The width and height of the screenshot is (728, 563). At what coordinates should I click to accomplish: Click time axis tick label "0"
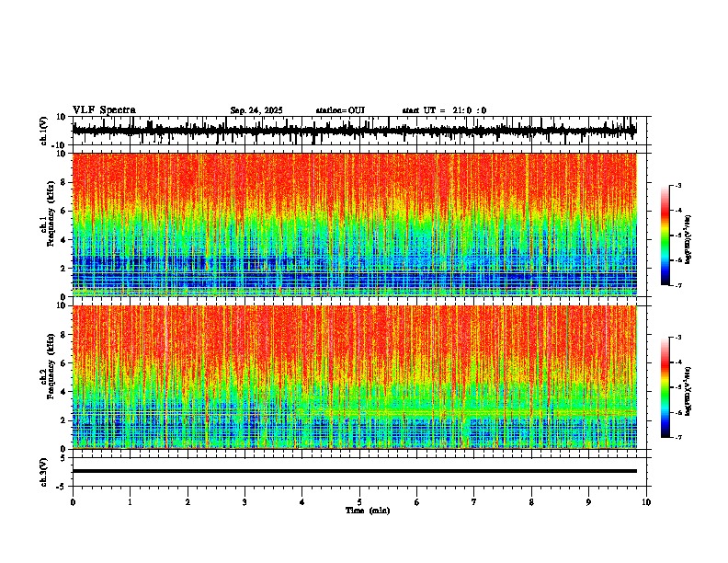pyautogui.click(x=73, y=502)
